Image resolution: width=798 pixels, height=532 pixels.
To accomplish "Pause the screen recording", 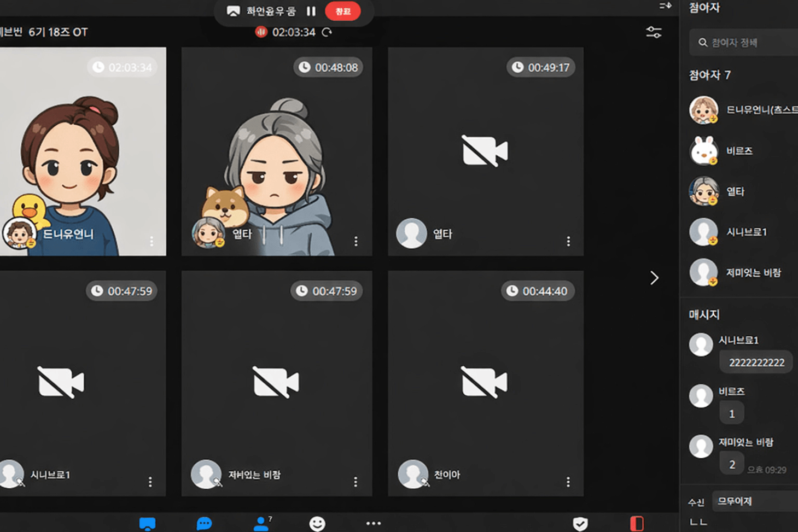I will 311,11.
